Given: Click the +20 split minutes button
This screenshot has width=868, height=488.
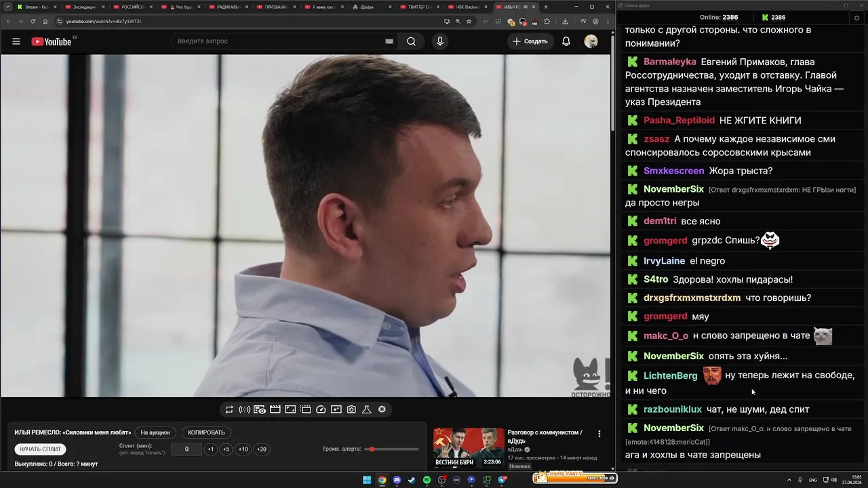Looking at the screenshot, I should (261, 449).
